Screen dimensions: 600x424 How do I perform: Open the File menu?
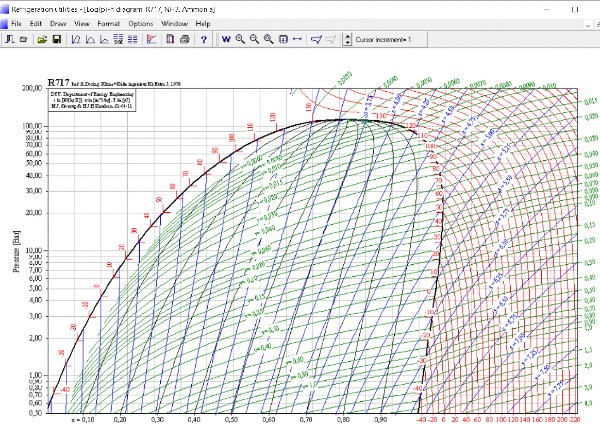tap(16, 23)
